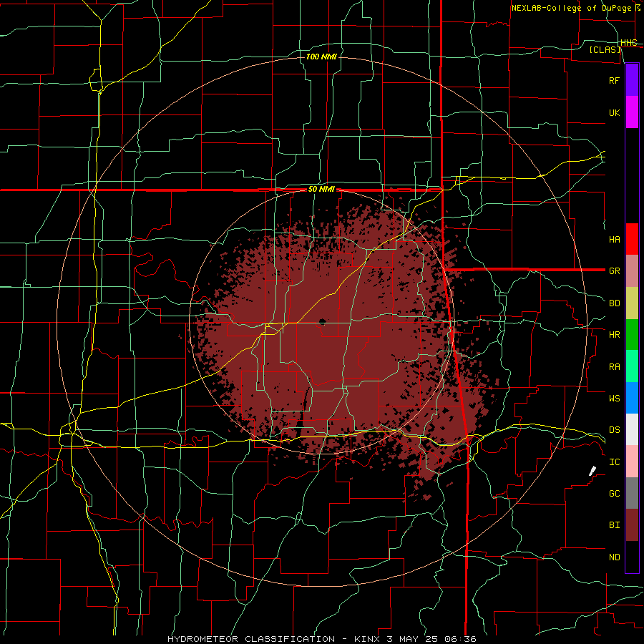Click the 50 NMI range ring label
Image resolution: width=644 pixels, height=644 pixels.
coord(321,190)
